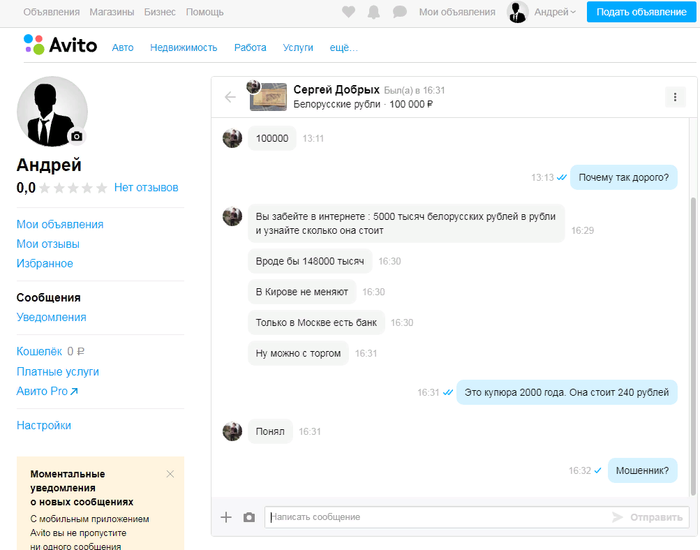Click the chat scrollbar

tap(692, 340)
